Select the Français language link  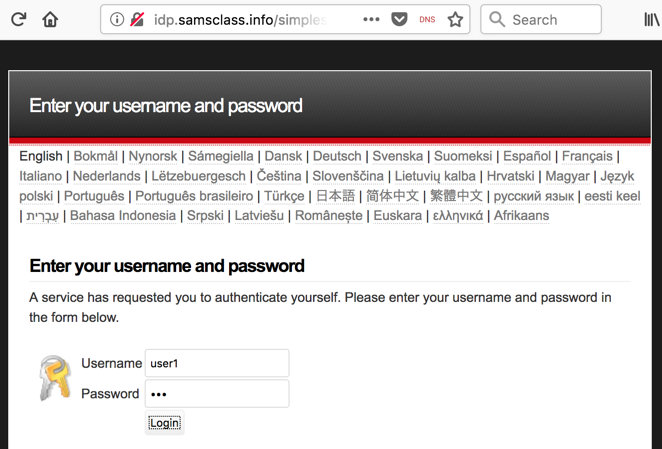[x=587, y=156]
